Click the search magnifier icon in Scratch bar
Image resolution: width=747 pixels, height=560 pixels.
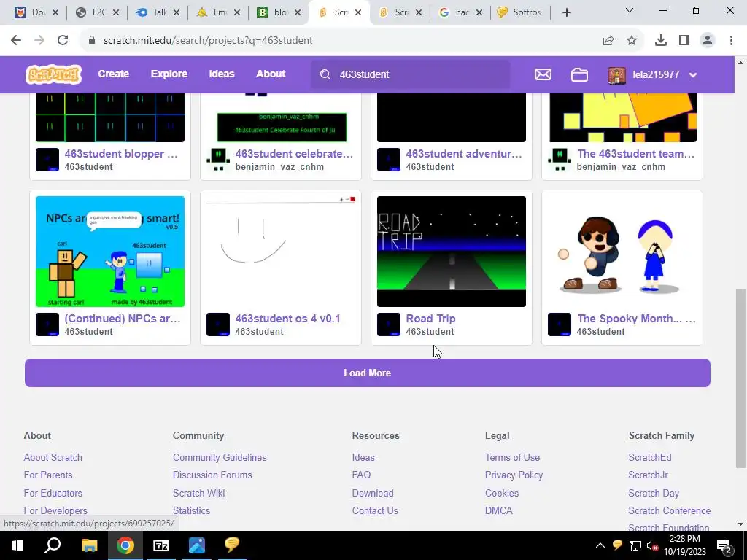(325, 74)
